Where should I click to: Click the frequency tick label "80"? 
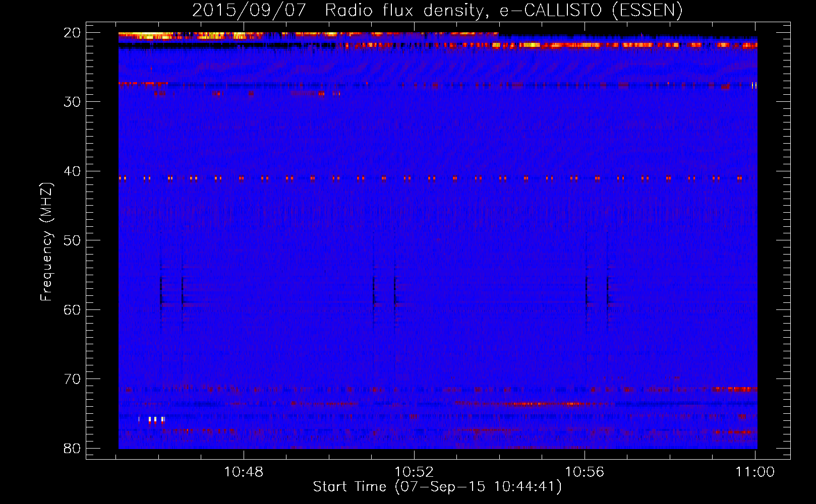[x=72, y=449]
